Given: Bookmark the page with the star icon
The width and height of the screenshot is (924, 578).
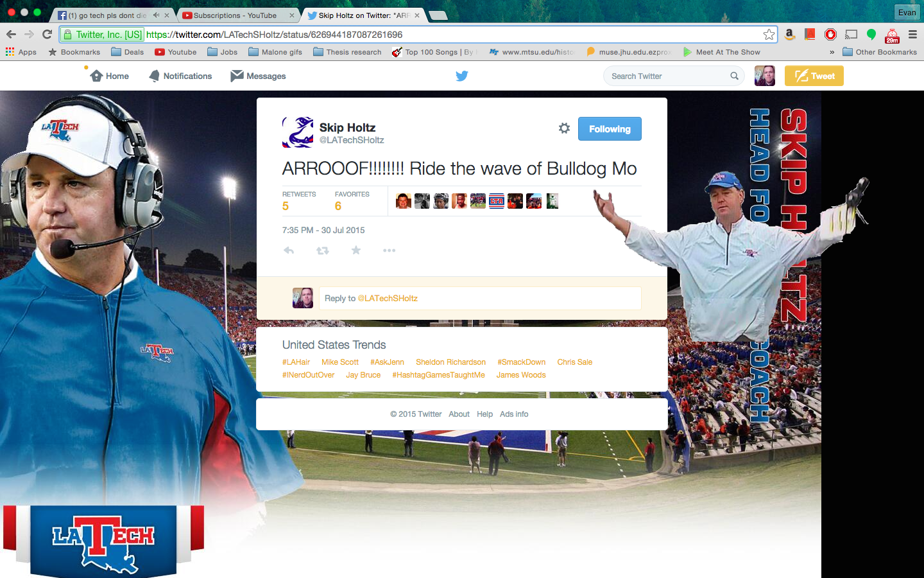Looking at the screenshot, I should tap(769, 35).
